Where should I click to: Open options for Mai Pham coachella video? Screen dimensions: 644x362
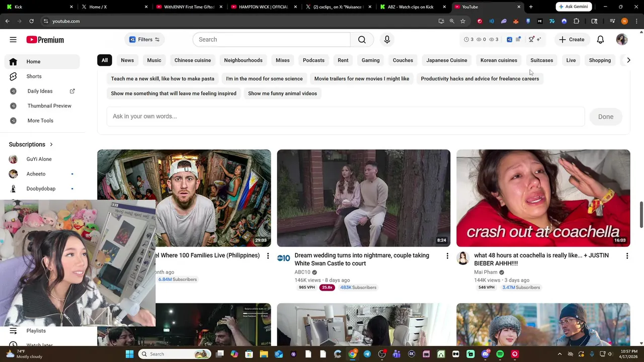[x=627, y=256]
